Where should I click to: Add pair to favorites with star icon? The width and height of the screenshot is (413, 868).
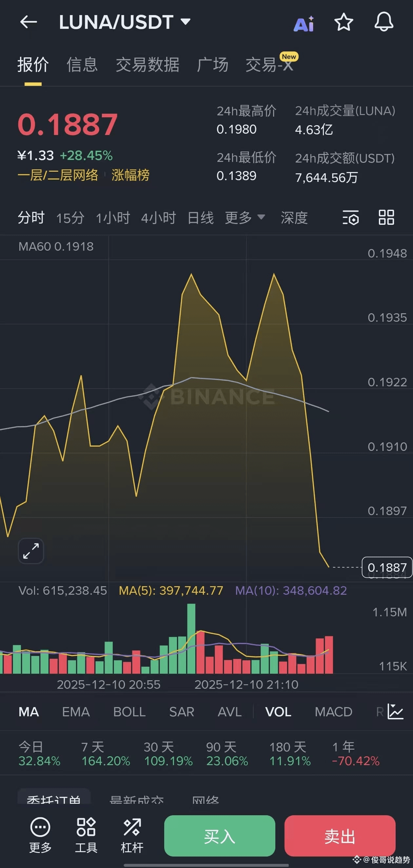[344, 22]
